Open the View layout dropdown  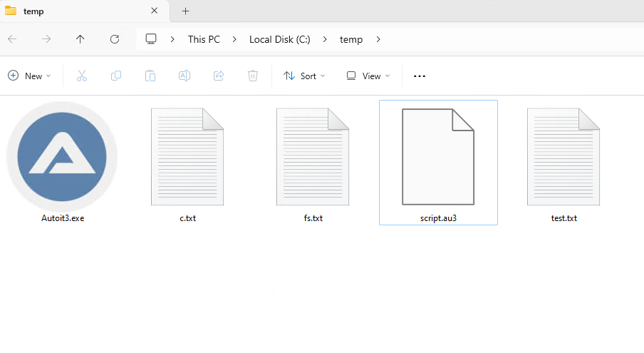368,76
